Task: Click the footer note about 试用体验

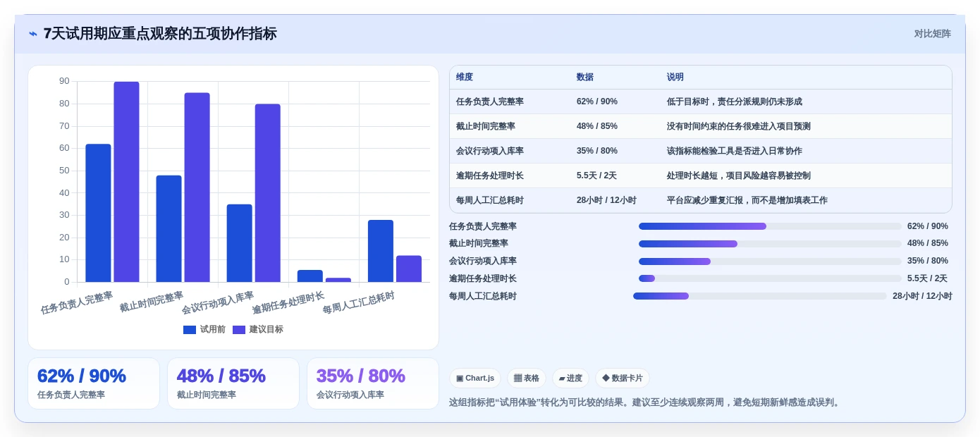Action: [646, 402]
